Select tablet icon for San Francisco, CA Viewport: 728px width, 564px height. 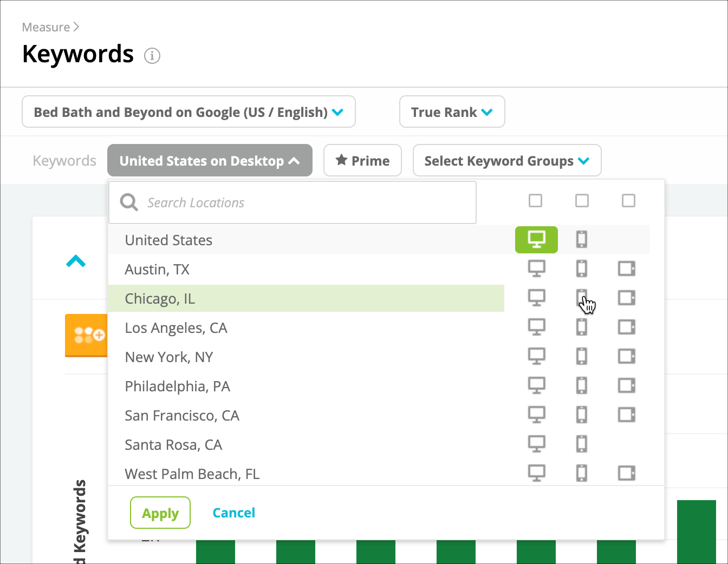[x=627, y=415]
